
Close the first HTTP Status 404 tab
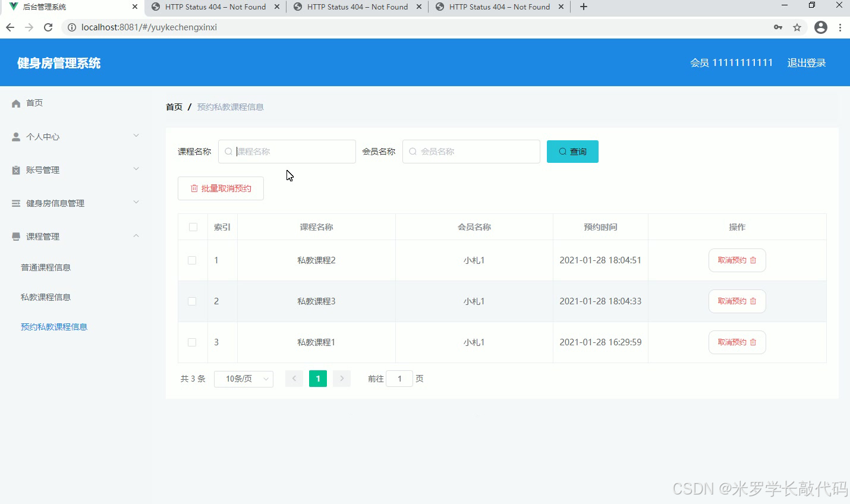[x=277, y=7]
